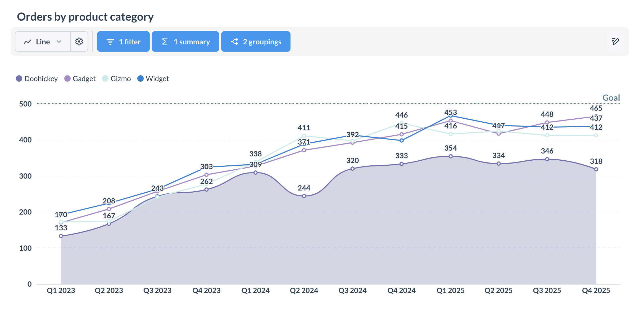Image resolution: width=644 pixels, height=316 pixels.
Task: Click the sigma summary icon
Action: click(165, 42)
